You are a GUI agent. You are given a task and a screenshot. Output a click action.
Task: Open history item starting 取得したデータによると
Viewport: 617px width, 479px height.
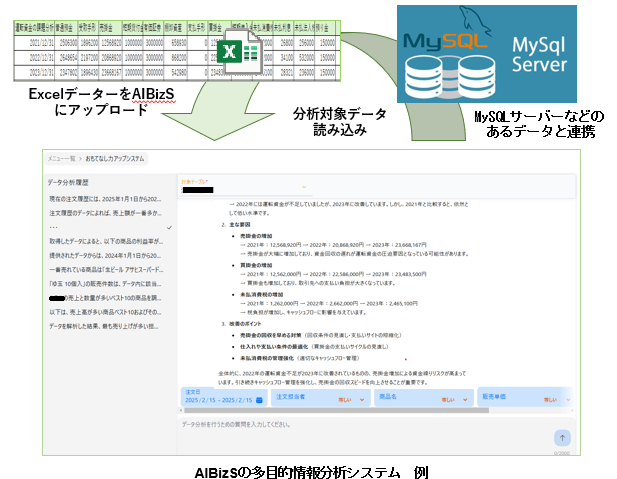[x=106, y=242]
